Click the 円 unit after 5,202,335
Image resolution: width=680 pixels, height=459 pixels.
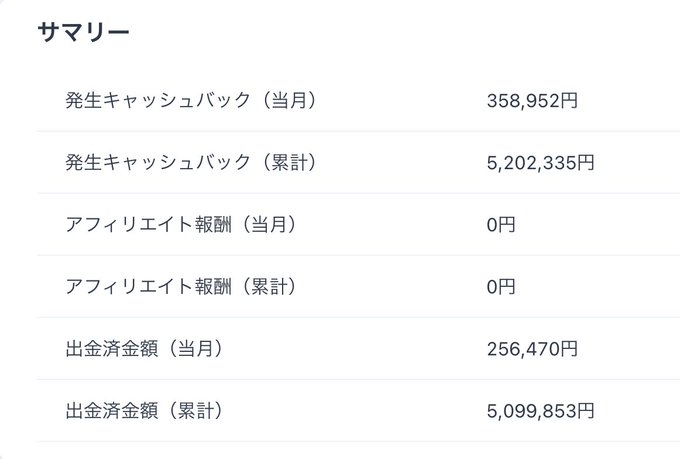586,162
